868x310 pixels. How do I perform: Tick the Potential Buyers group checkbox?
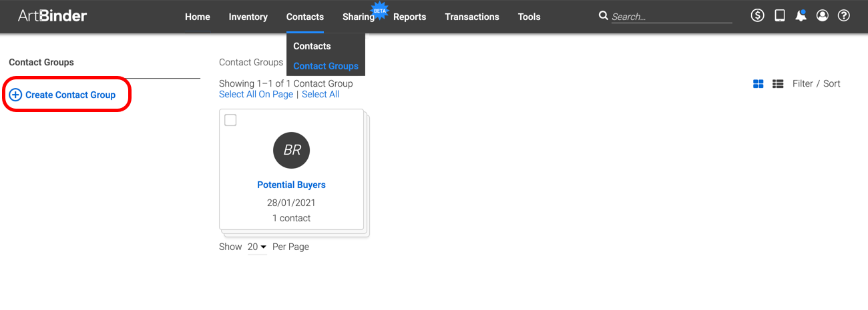pos(230,120)
